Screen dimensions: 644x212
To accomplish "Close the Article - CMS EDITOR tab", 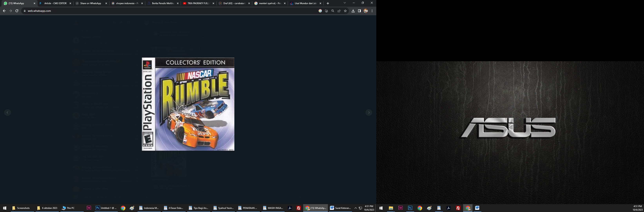I will [70, 3].
